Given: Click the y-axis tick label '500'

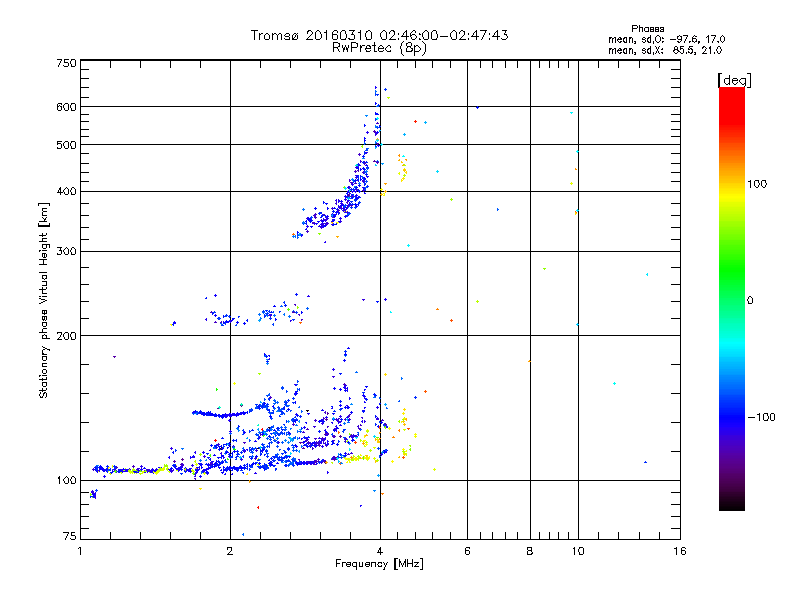Looking at the screenshot, I should pyautogui.click(x=67, y=145).
